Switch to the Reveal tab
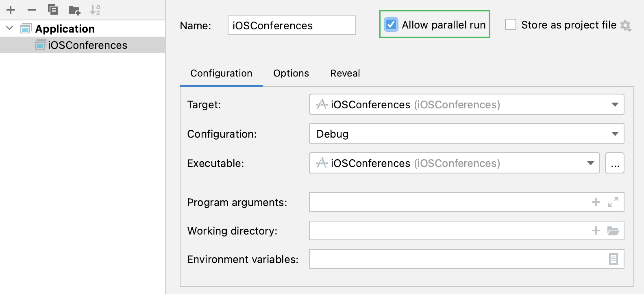 [345, 73]
